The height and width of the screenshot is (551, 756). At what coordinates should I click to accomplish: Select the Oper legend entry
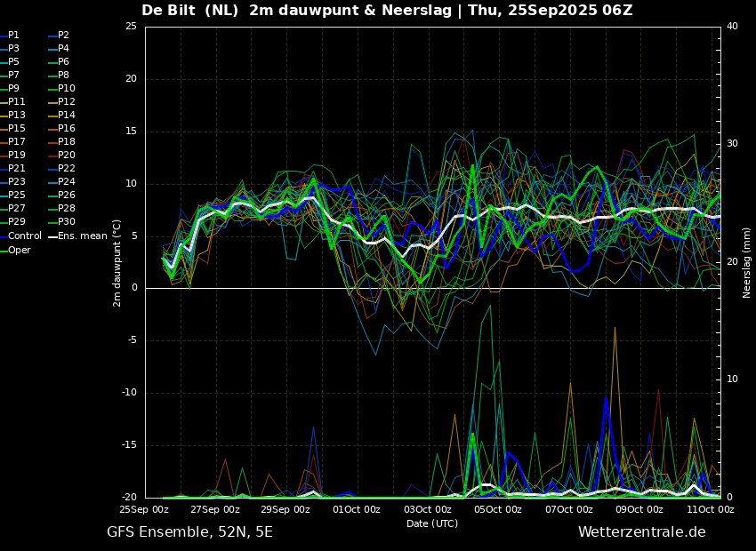[16, 250]
